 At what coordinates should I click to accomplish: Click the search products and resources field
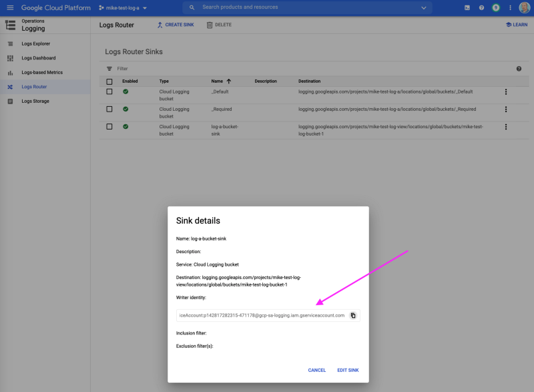pos(307,7)
